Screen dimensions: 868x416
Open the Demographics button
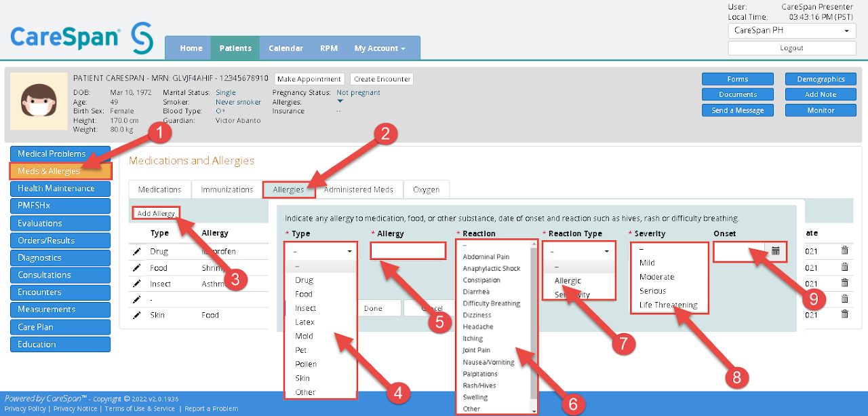click(x=821, y=79)
